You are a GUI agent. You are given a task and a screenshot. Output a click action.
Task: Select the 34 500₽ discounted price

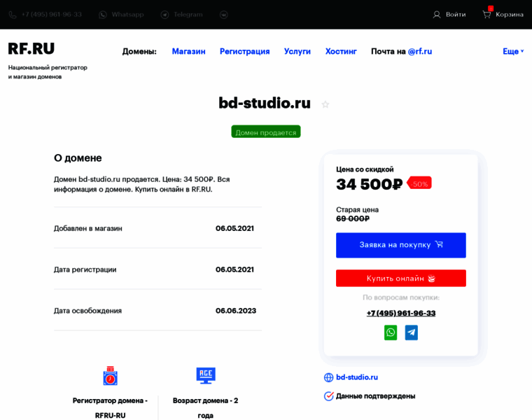point(369,184)
